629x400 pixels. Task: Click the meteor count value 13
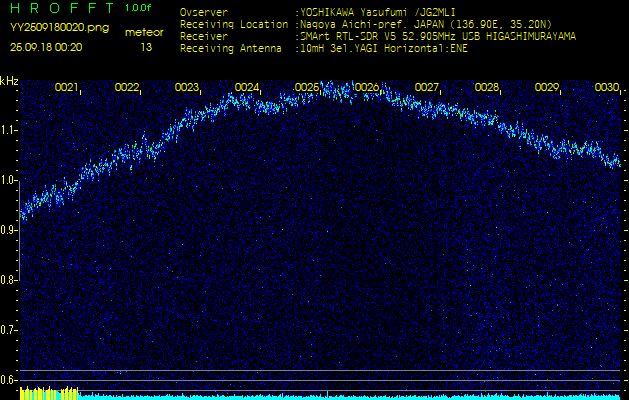[x=146, y=47]
